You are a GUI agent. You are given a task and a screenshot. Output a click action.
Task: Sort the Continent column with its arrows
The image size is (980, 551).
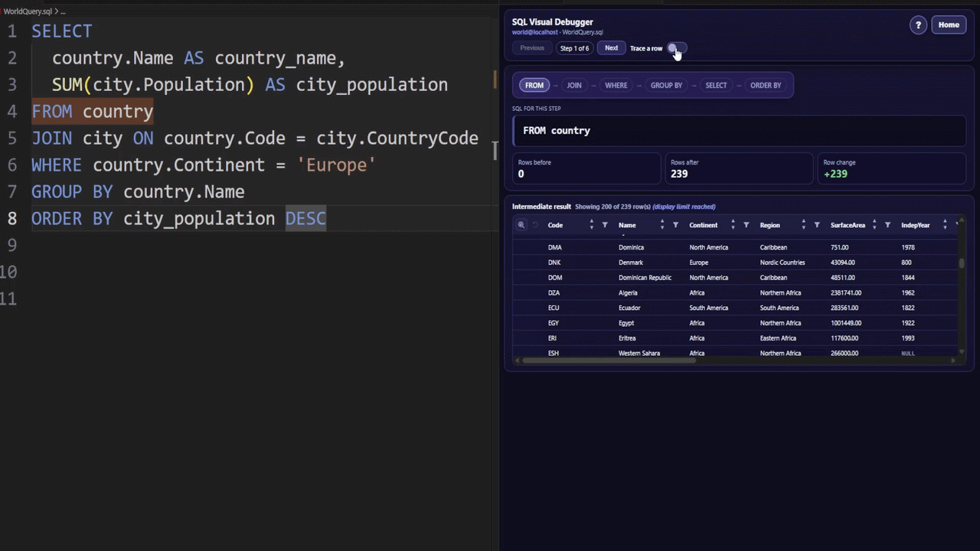pyautogui.click(x=733, y=225)
